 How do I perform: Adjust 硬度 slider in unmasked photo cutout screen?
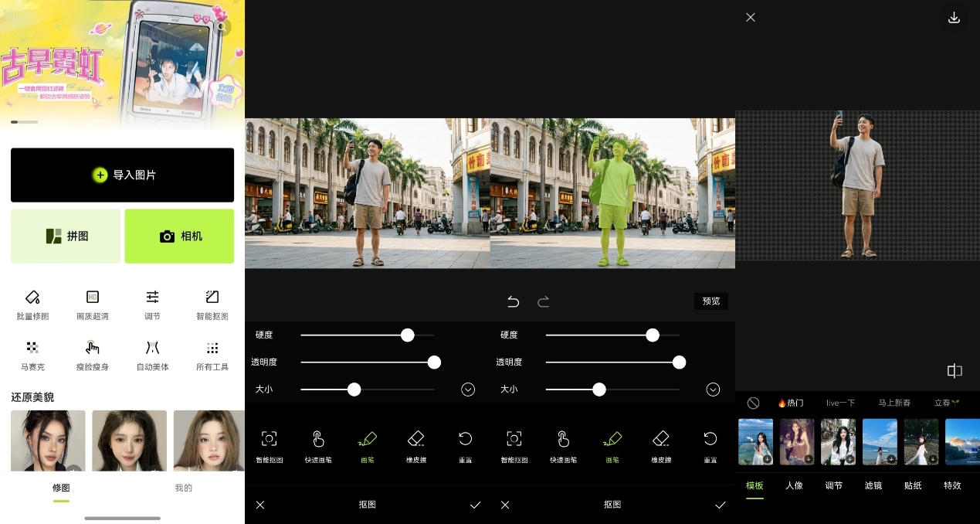click(367, 335)
